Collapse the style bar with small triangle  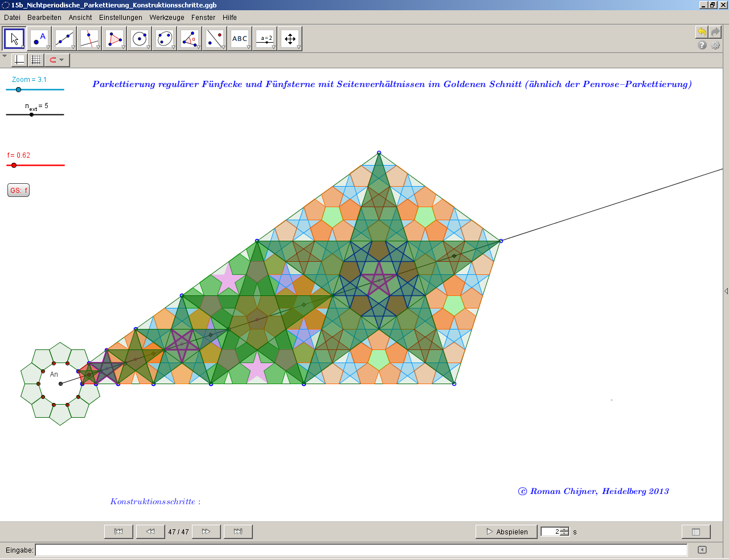[x=5, y=56]
